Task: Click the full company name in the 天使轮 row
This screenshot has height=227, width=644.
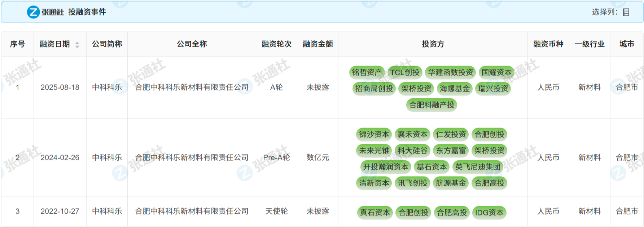Action: coord(192,211)
